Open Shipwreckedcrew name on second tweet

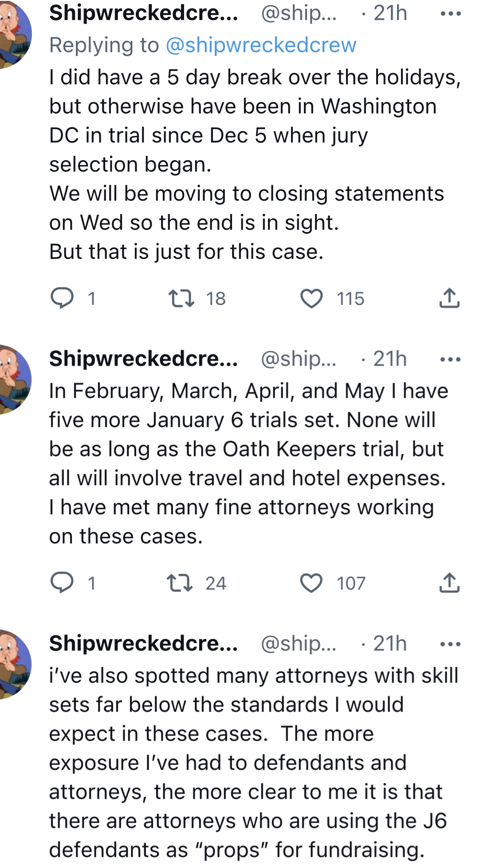(x=143, y=359)
